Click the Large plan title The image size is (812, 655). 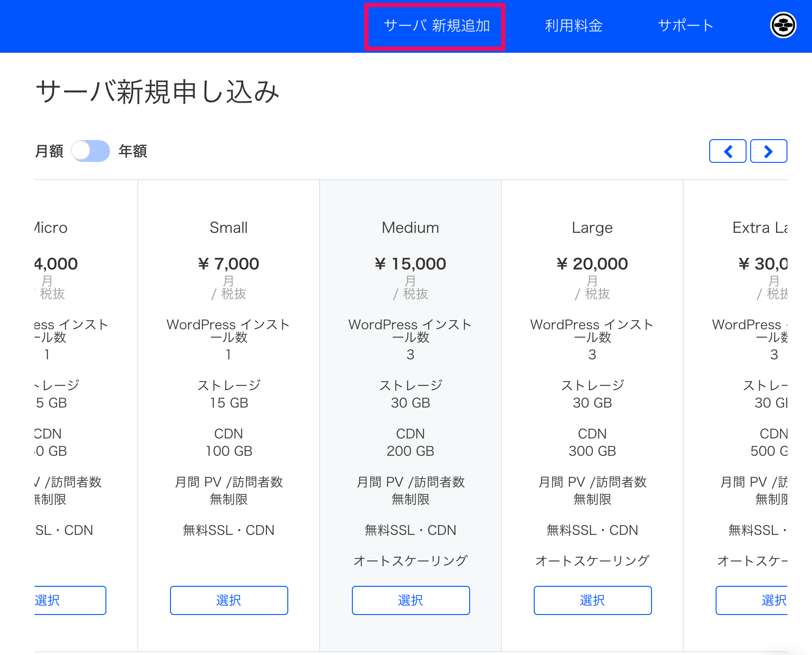(592, 227)
